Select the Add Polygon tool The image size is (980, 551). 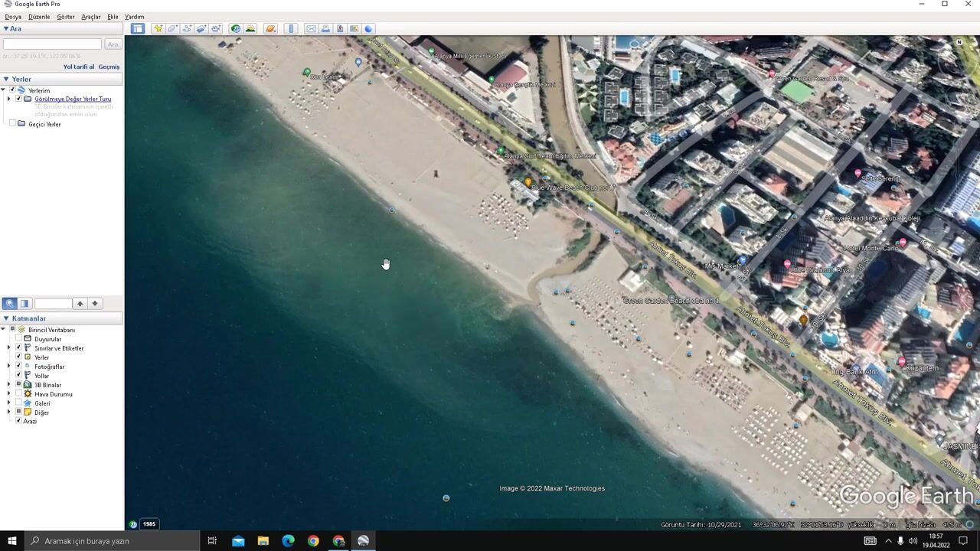point(172,28)
